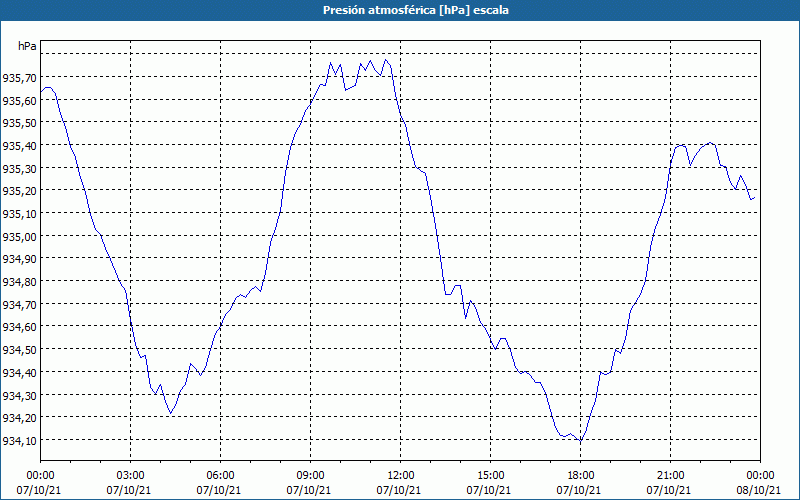Select the 935,70 y-axis value
The width and height of the screenshot is (800, 500).
point(20,78)
